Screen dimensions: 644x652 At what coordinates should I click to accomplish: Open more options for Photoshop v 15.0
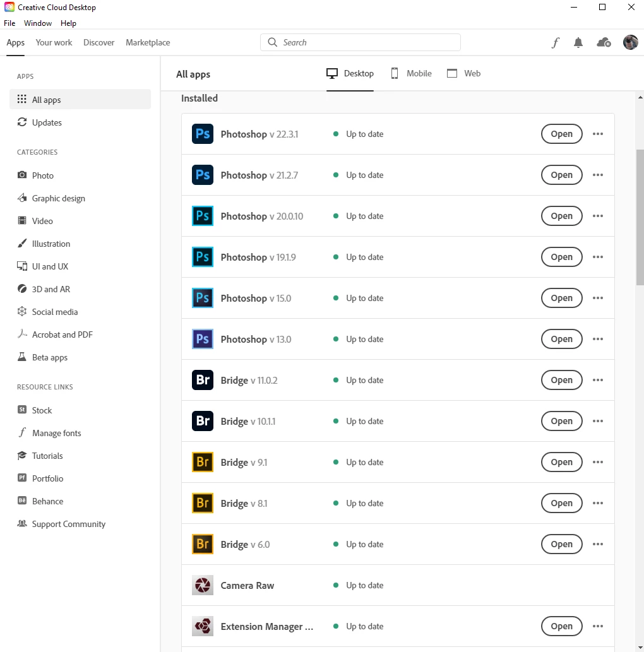click(598, 298)
